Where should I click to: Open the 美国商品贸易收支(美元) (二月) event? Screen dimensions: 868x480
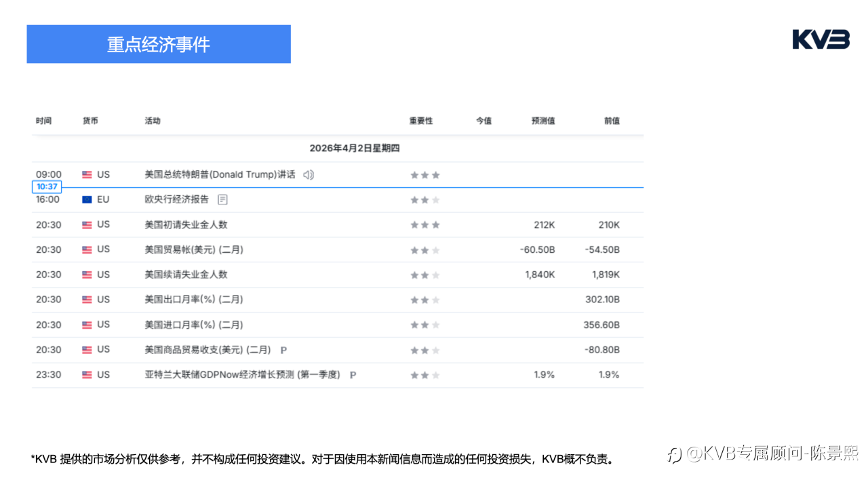pos(208,350)
